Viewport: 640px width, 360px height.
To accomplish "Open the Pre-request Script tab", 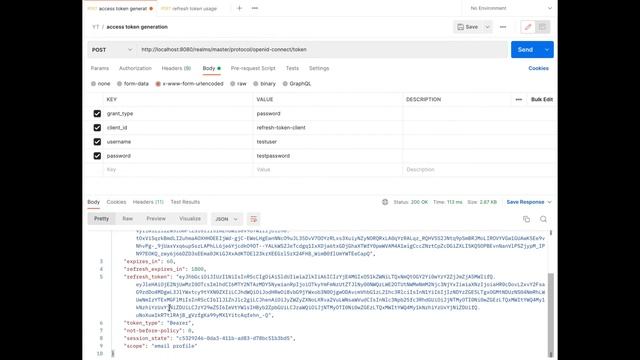I will pos(253,69).
